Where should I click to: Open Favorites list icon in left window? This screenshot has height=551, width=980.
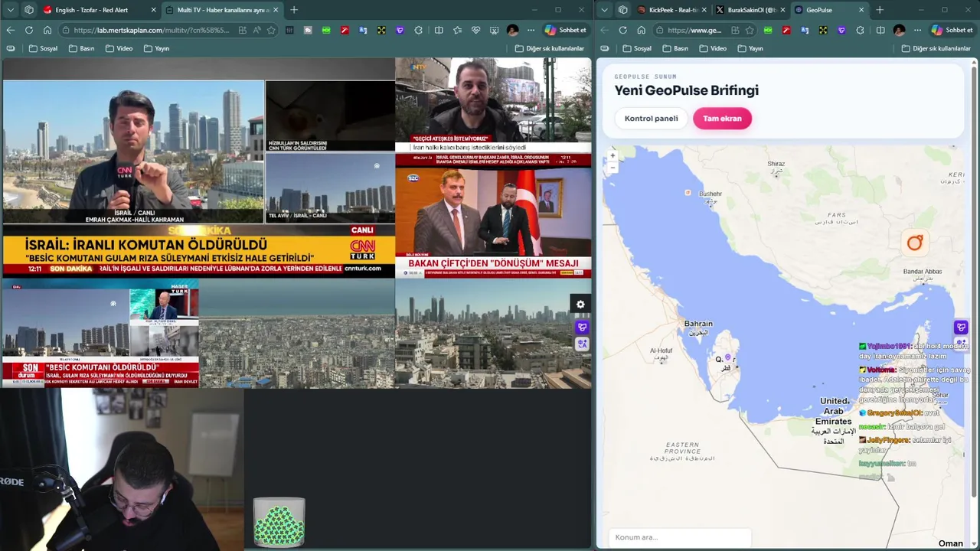coord(457,30)
